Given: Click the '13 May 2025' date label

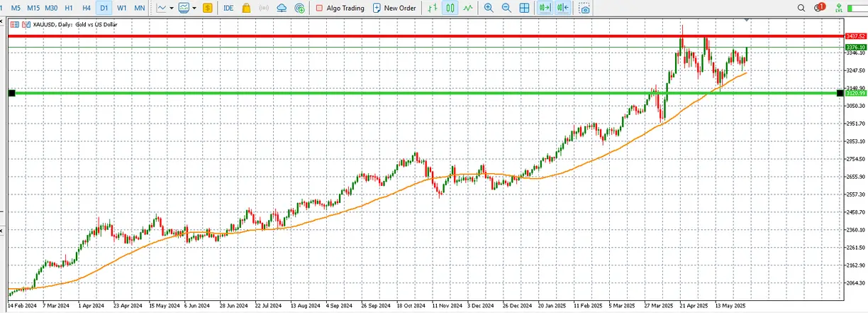Looking at the screenshot, I should click(730, 307).
